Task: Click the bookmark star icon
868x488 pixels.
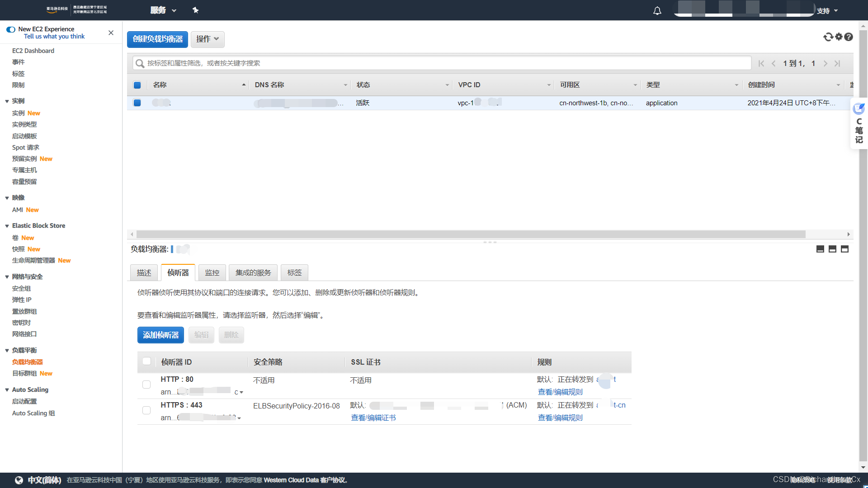Action: tap(196, 10)
